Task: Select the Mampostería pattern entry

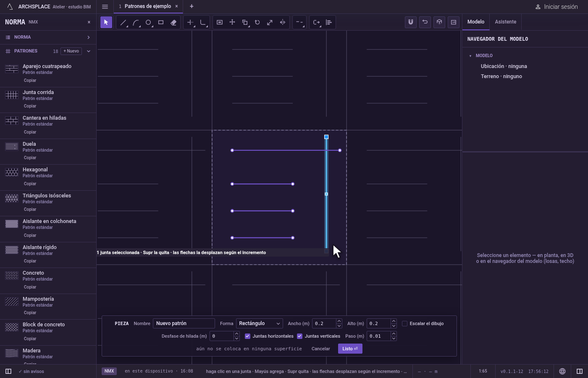Action: click(48, 306)
